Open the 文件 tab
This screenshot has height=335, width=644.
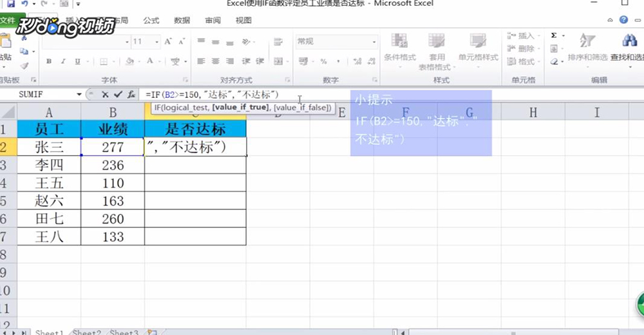7,20
